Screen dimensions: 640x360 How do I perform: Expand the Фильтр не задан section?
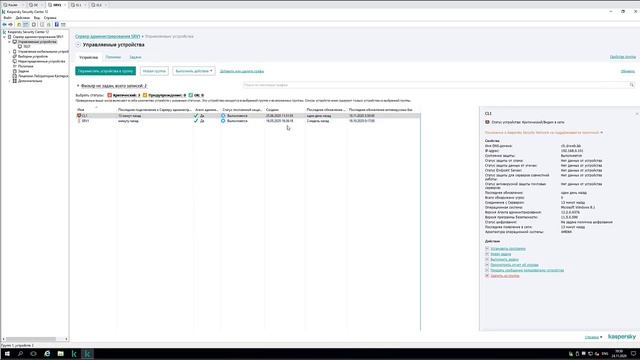78,86
